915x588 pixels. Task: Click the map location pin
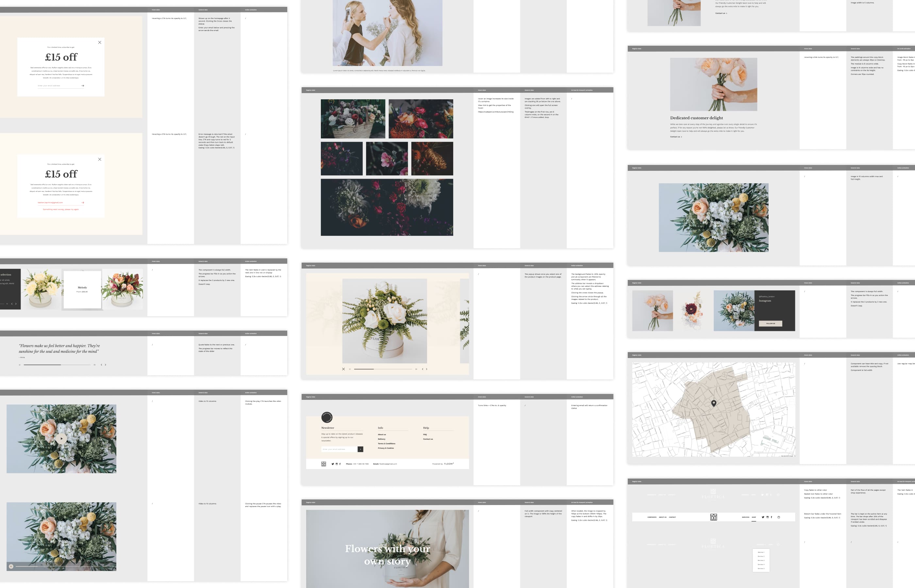point(714,403)
